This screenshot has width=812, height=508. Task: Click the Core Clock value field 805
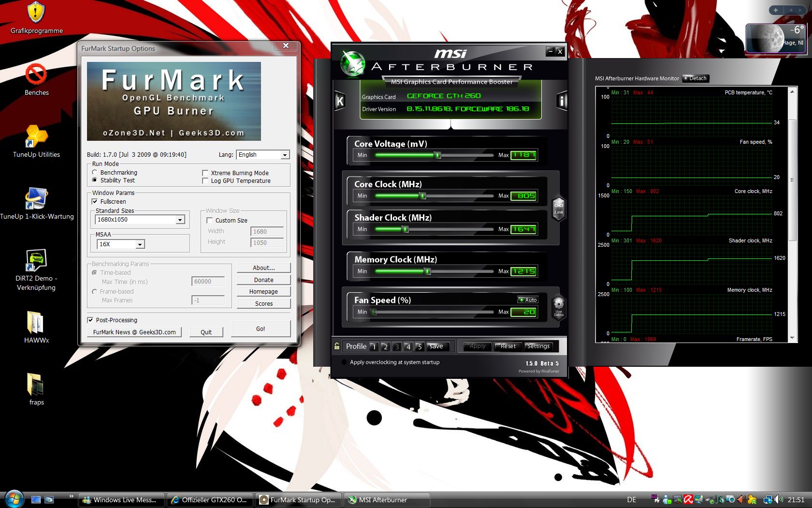[x=524, y=196]
